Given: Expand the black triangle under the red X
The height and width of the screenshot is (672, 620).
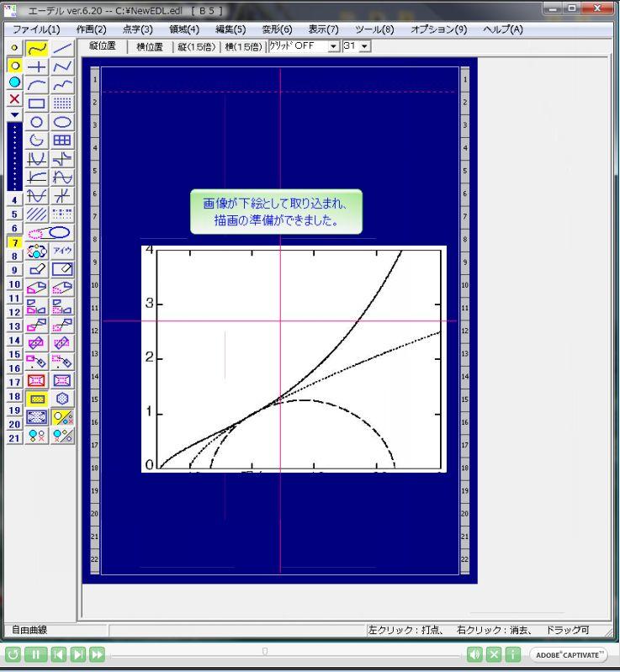Looking at the screenshot, I should 14,114.
